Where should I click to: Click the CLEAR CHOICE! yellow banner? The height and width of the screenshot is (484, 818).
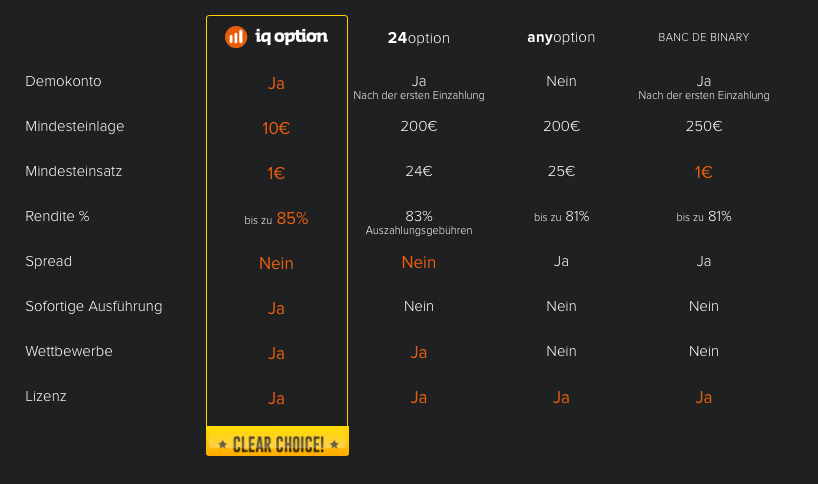coord(278,441)
